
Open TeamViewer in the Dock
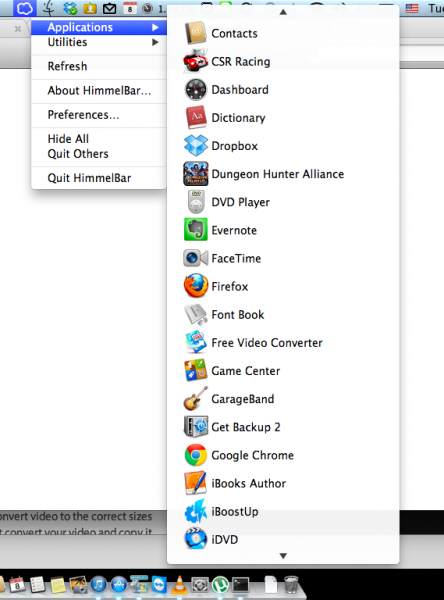click(159, 585)
